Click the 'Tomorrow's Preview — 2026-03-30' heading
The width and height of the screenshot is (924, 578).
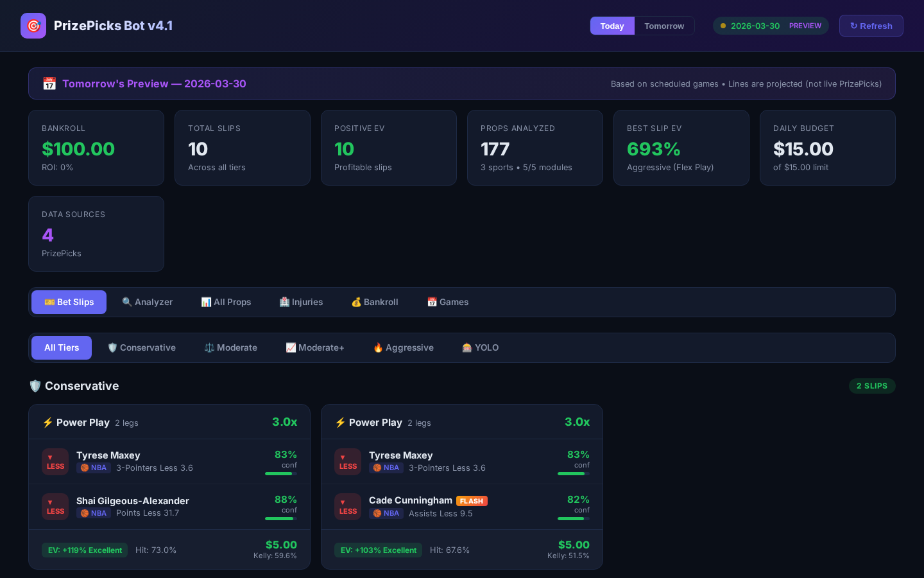[x=154, y=83]
